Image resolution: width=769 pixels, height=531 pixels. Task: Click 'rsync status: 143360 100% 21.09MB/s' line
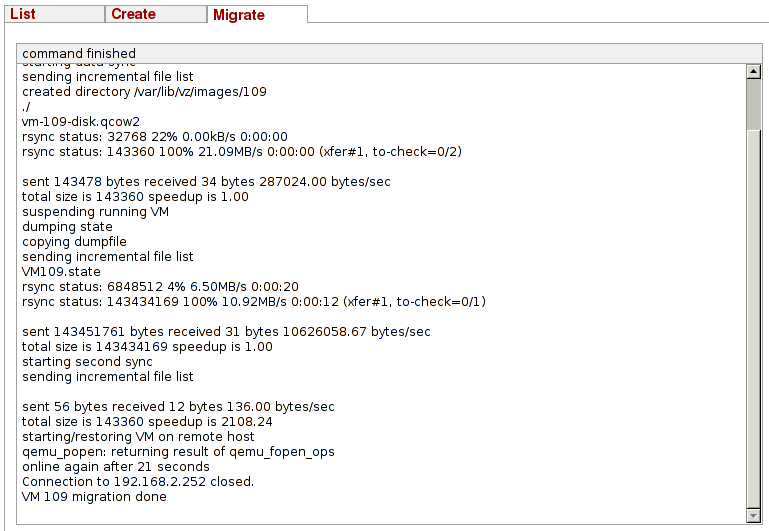coord(242,152)
